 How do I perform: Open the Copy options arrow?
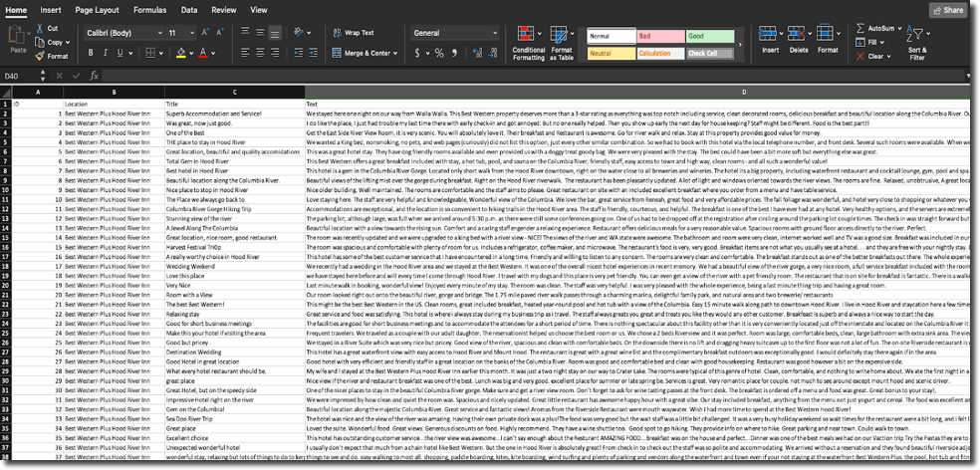(68, 43)
